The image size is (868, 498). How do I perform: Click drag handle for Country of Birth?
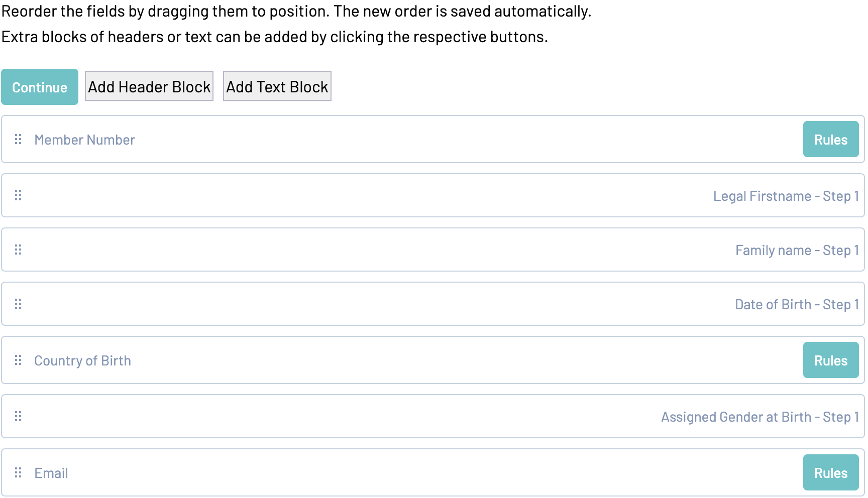click(x=18, y=360)
